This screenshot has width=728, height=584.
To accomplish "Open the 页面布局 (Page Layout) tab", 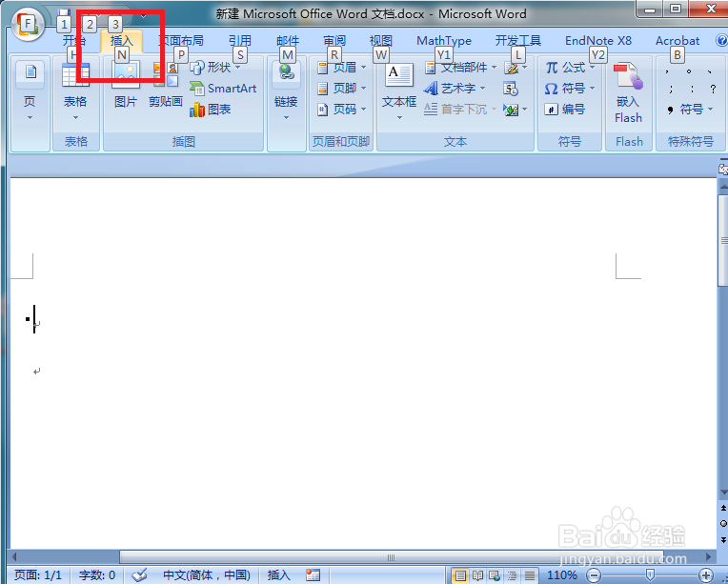I will point(181,41).
